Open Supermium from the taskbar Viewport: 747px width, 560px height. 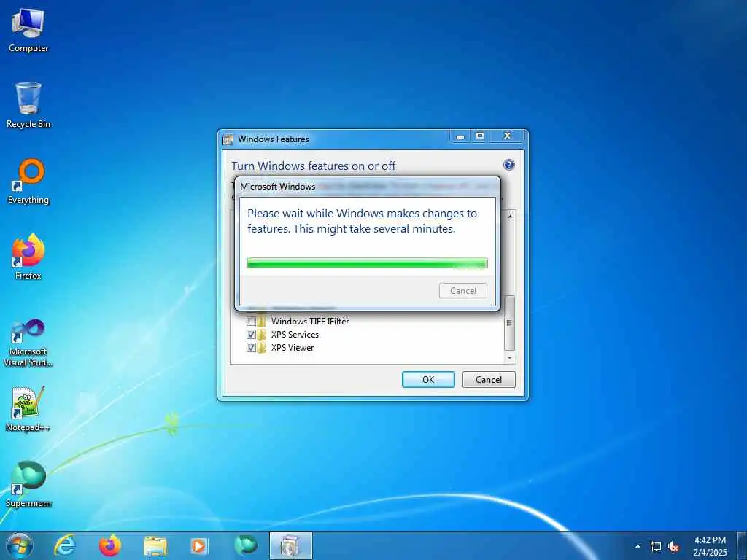point(245,545)
